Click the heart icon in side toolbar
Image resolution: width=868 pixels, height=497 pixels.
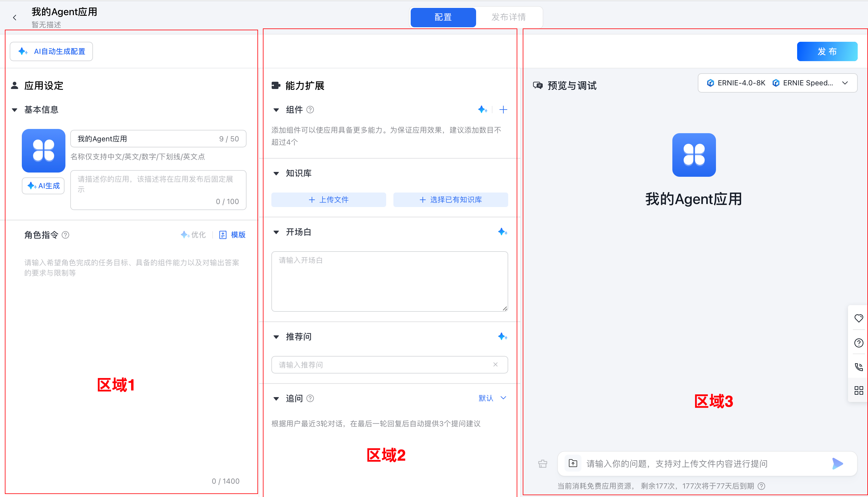858,318
